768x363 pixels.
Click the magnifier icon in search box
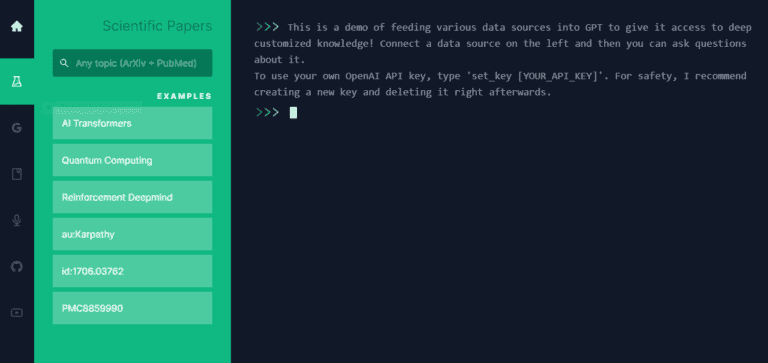(64, 63)
